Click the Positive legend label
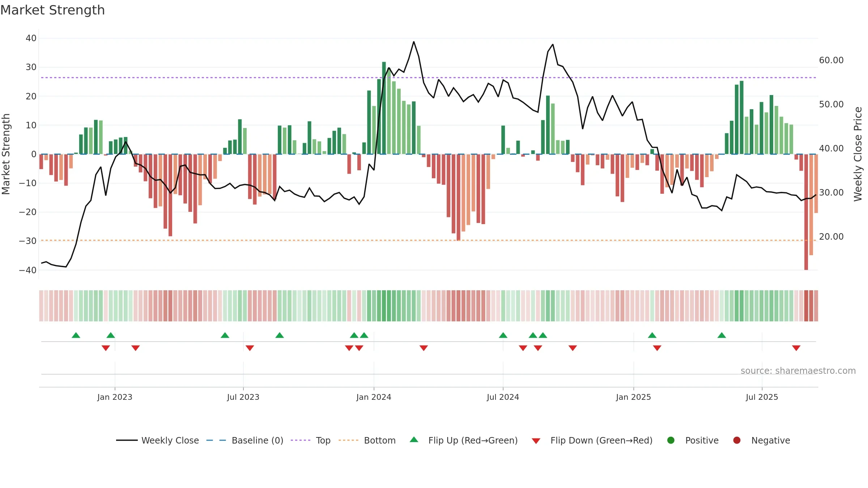The height and width of the screenshot is (488, 868). [702, 440]
